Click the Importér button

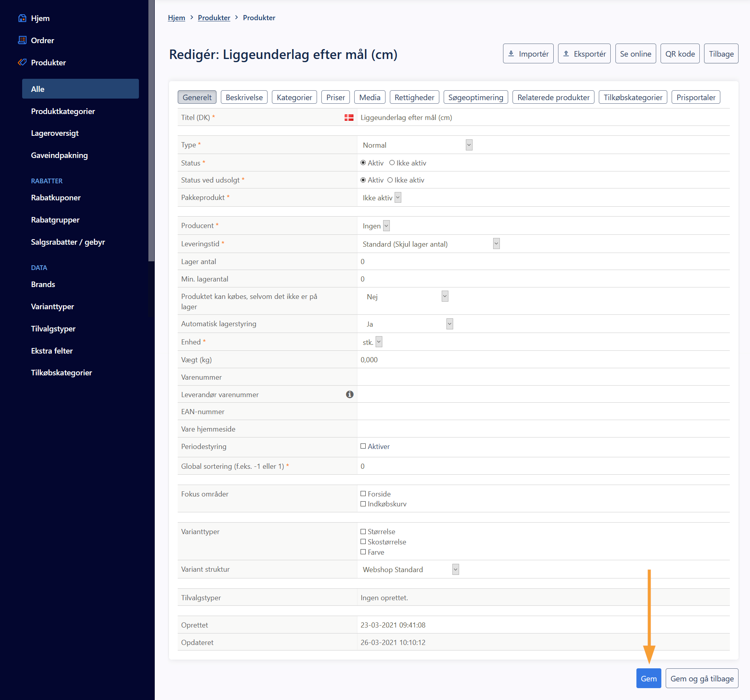[x=528, y=53]
